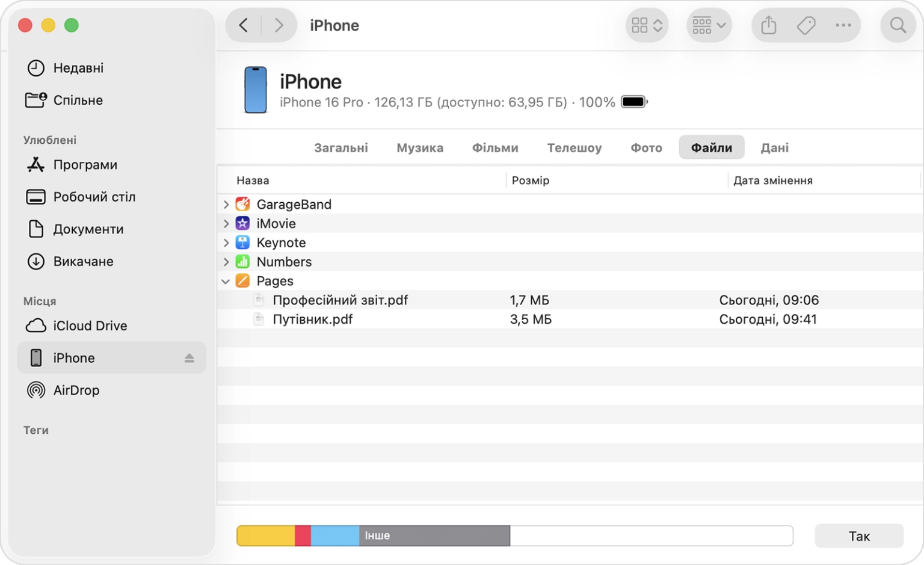This screenshot has width=924, height=565.
Task: Open iCloud Drive location
Action: click(112, 326)
